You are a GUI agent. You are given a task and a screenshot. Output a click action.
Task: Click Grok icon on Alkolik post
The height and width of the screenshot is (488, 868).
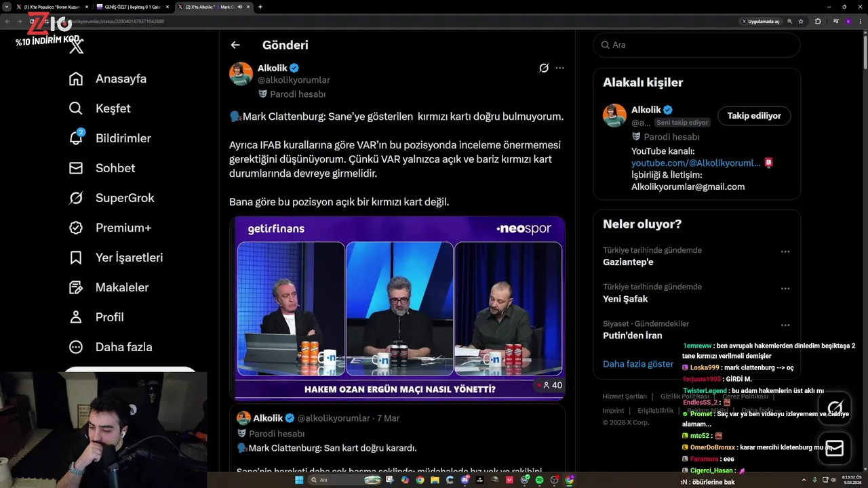pyautogui.click(x=543, y=68)
